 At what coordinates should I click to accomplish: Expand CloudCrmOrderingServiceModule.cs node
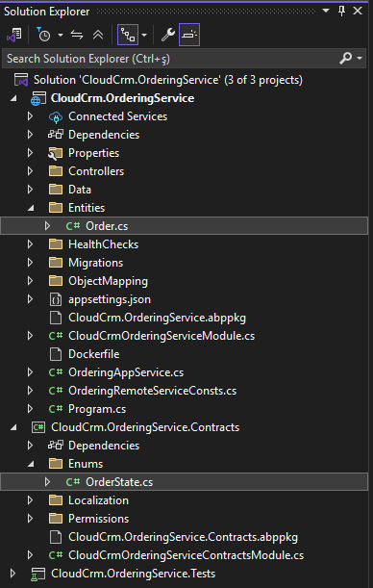[x=31, y=336]
